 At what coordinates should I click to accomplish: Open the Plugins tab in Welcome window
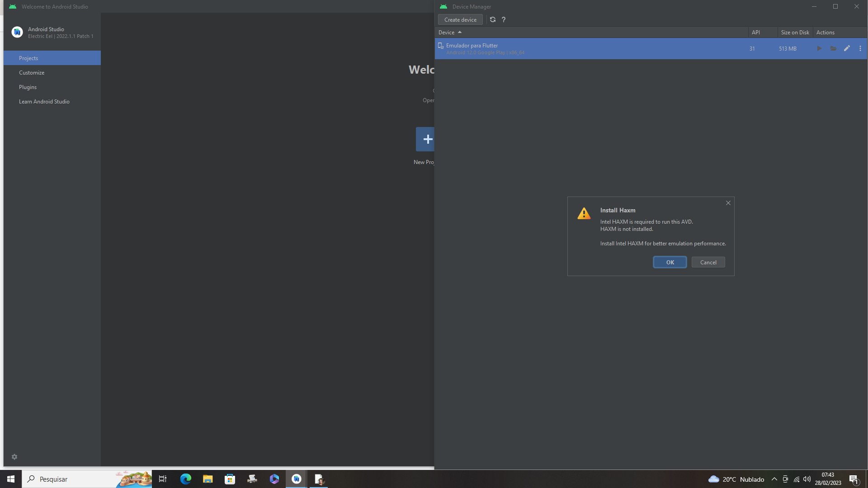tap(52, 87)
